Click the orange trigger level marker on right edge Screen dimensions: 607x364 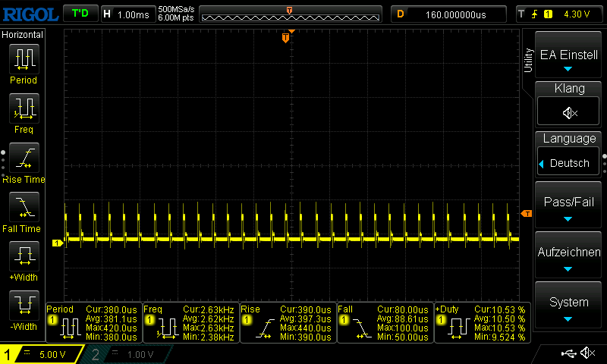[x=527, y=214]
